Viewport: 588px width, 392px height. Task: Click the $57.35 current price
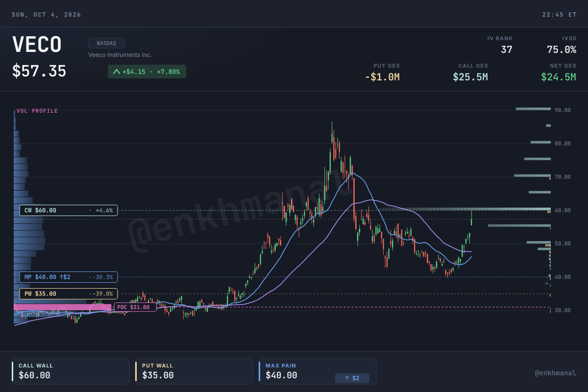point(39,72)
